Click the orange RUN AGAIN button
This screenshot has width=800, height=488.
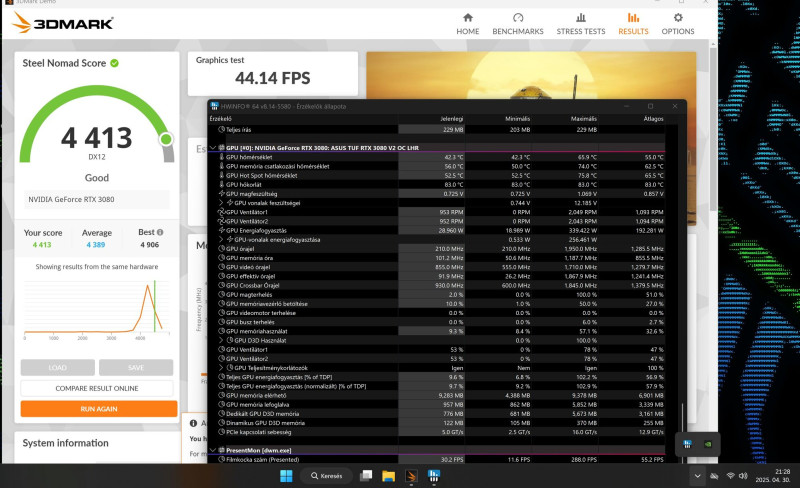(99, 409)
